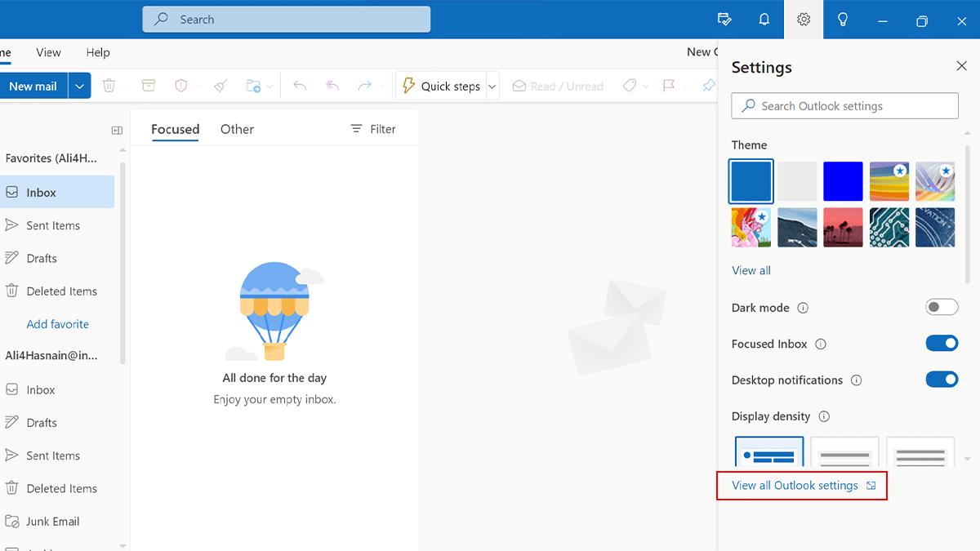Switch to the Other inbox tab
The height and width of the screenshot is (551, 980).
click(237, 129)
